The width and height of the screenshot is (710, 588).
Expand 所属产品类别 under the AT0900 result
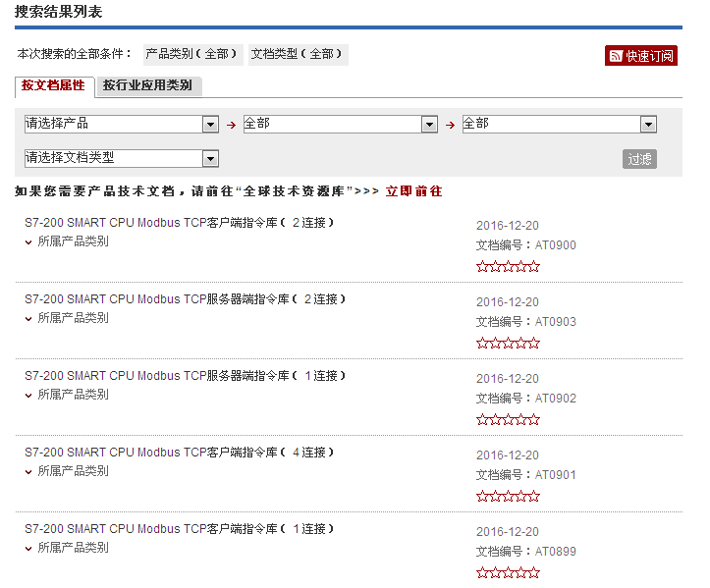pyautogui.click(x=67, y=241)
